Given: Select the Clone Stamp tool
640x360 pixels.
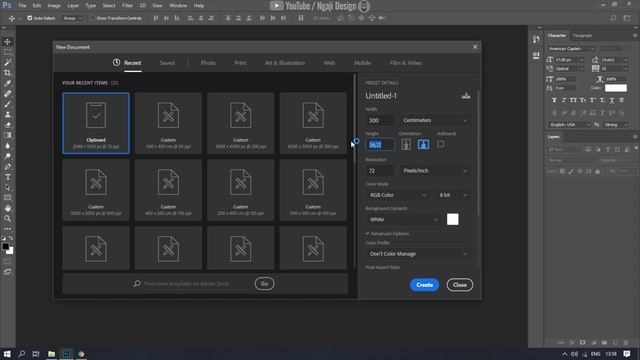Looking at the screenshot, I should click(x=7, y=115).
